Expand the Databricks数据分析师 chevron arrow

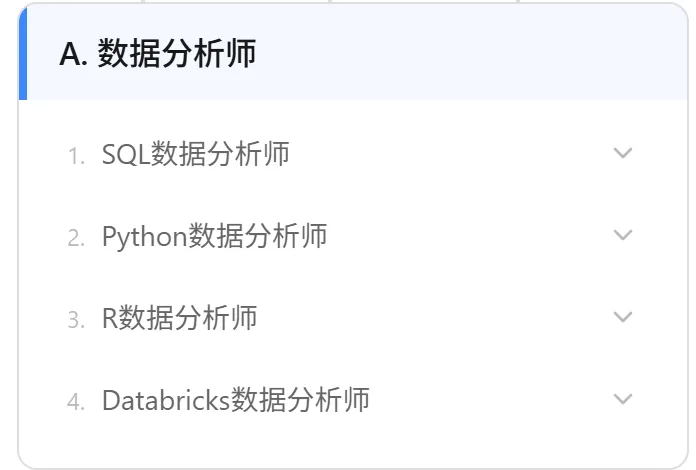623,399
